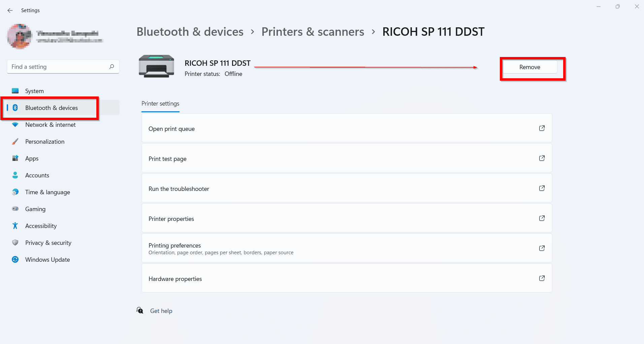The height and width of the screenshot is (344, 644).
Task: Click the Printing preferences external link icon
Action: click(x=542, y=248)
